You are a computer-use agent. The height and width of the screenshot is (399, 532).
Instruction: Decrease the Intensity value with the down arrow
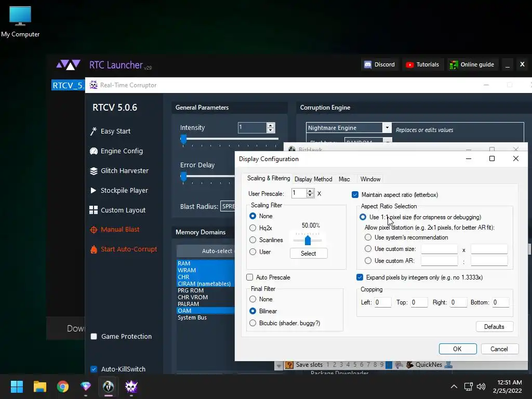[x=270, y=130]
